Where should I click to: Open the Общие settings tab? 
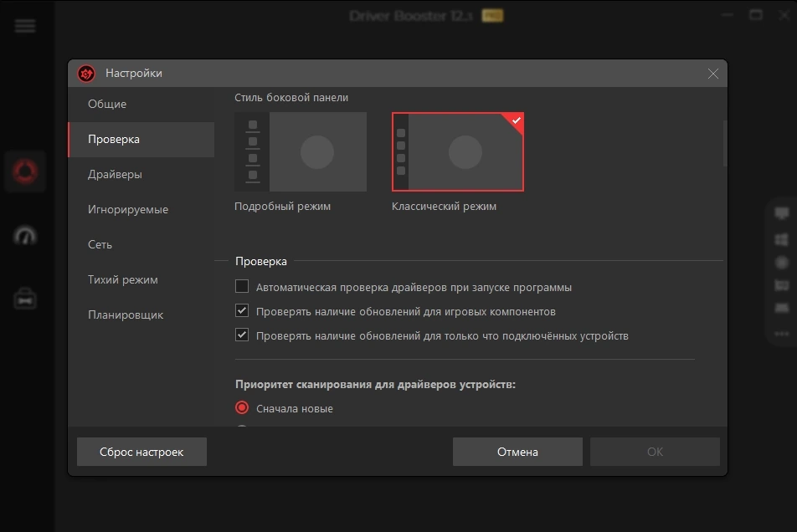141,104
